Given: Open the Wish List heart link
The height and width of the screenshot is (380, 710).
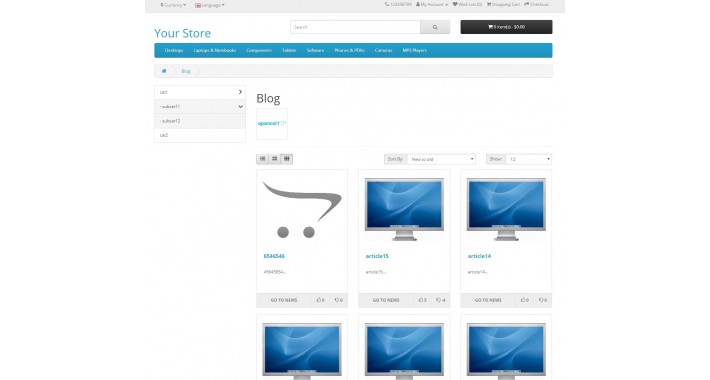Looking at the screenshot, I should [x=467, y=5].
